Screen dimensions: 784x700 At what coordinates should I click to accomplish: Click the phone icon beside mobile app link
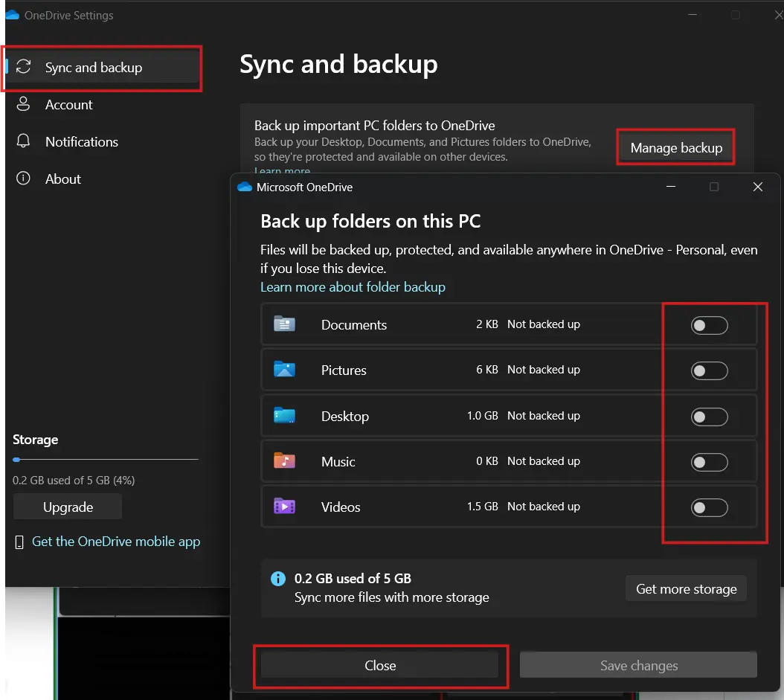click(19, 542)
